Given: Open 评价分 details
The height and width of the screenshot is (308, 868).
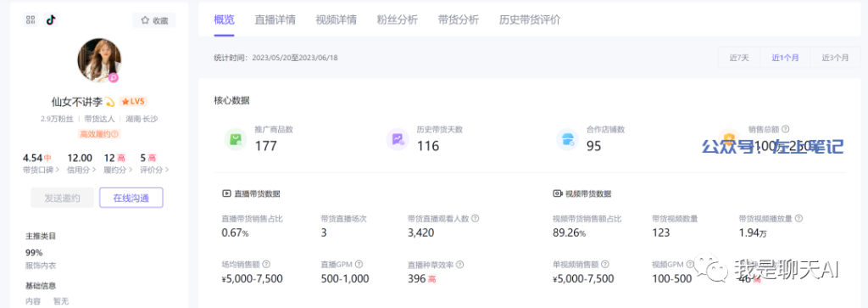Looking at the screenshot, I should coord(154,170).
